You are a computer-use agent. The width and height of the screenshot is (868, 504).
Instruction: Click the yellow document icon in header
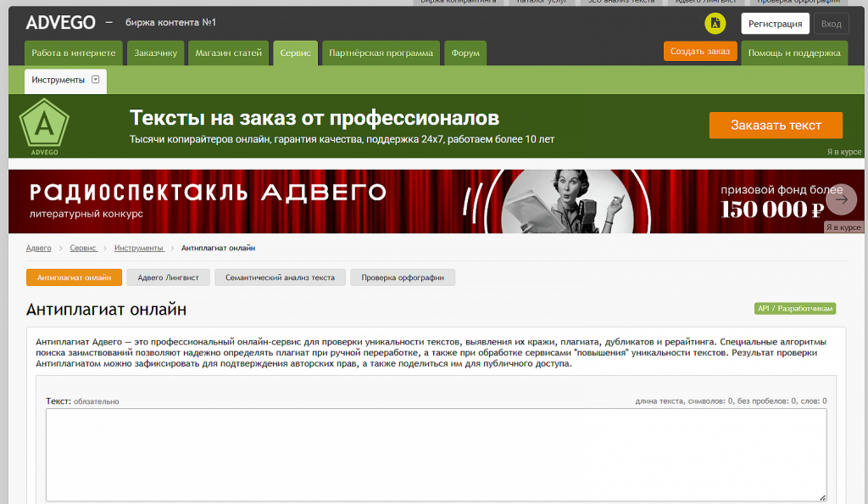point(715,23)
